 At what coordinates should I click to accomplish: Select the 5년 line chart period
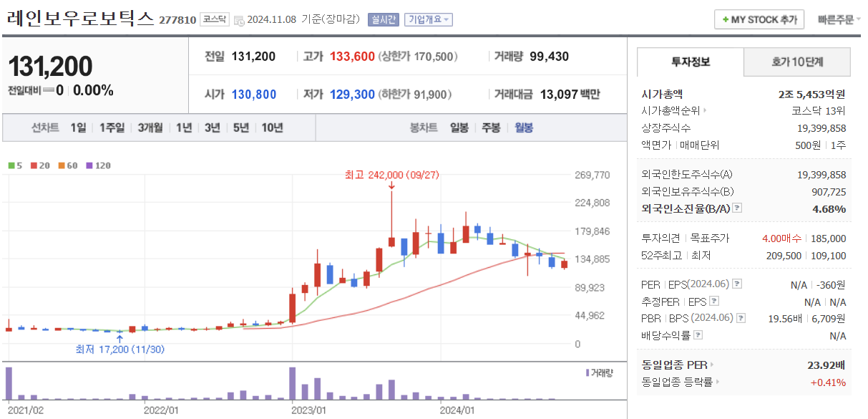(241, 128)
